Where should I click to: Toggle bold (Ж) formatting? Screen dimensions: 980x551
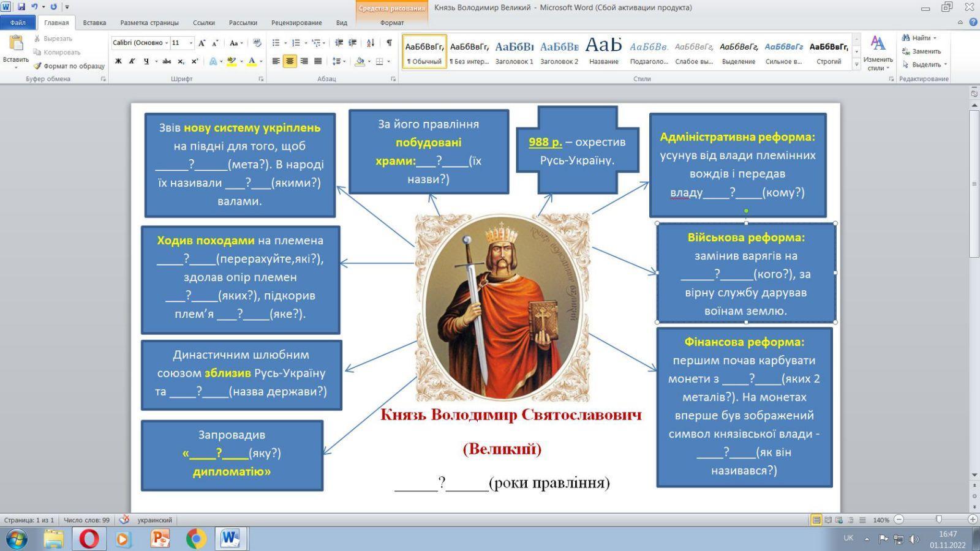coord(118,61)
